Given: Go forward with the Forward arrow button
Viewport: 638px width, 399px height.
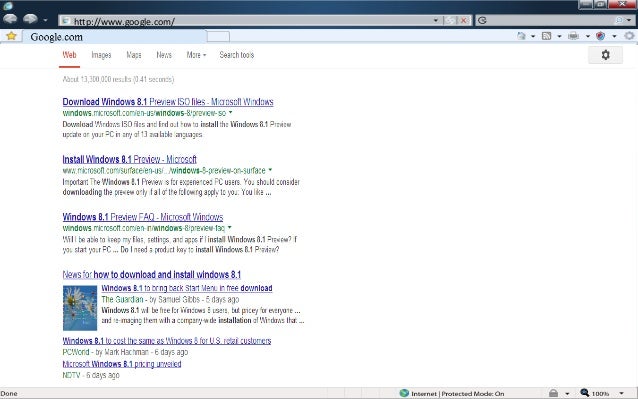Looking at the screenshot, I should point(30,19).
